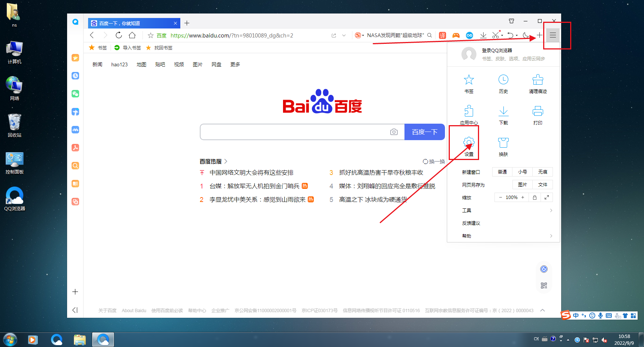Screen dimensions: 644x347
Task: Click the camera image search icon
Action: point(394,132)
